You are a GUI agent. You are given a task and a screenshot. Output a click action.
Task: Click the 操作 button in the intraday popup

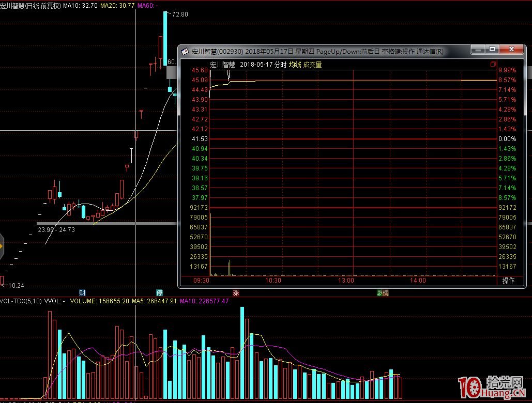(508, 281)
